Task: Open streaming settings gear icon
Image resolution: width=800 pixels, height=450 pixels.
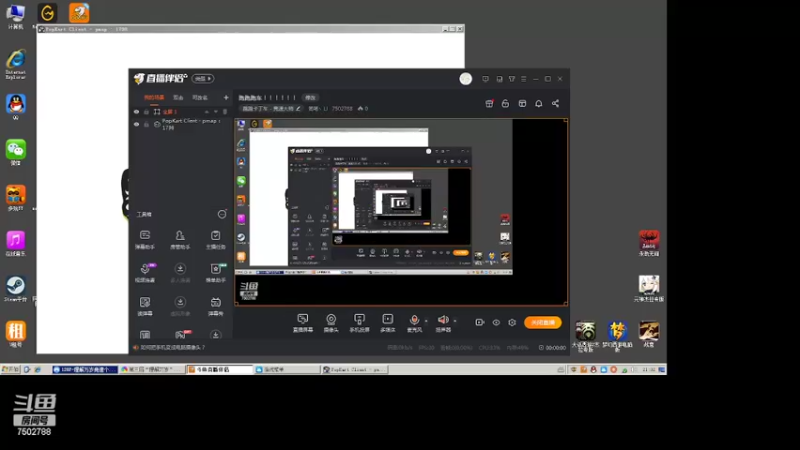Action: (x=512, y=322)
